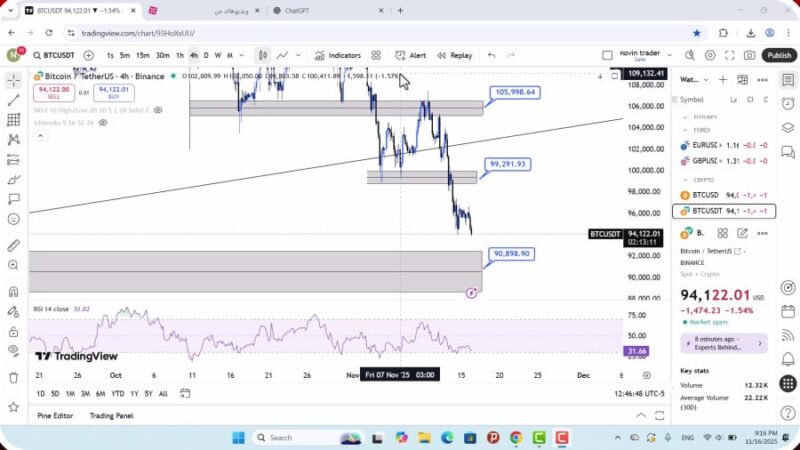Set the chart range to YTD
Viewport: 800px width, 450px height.
click(118, 394)
